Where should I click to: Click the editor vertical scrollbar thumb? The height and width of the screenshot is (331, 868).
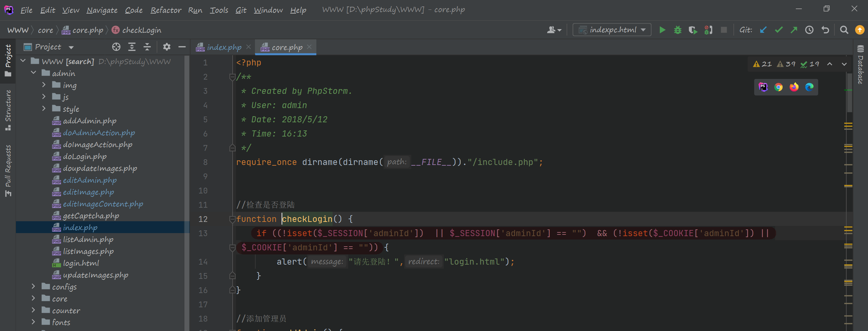tap(849, 92)
